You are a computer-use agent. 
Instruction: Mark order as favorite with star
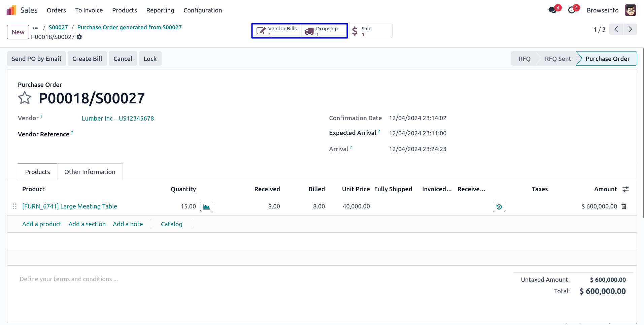[x=25, y=98]
